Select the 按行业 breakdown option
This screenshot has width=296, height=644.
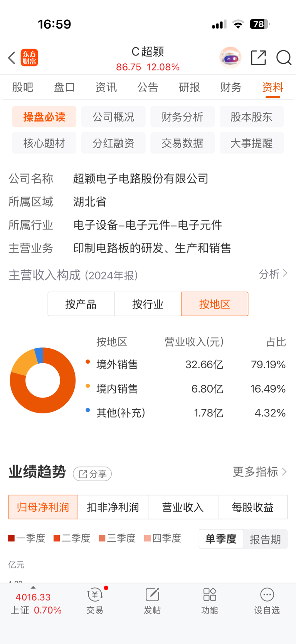tap(148, 304)
